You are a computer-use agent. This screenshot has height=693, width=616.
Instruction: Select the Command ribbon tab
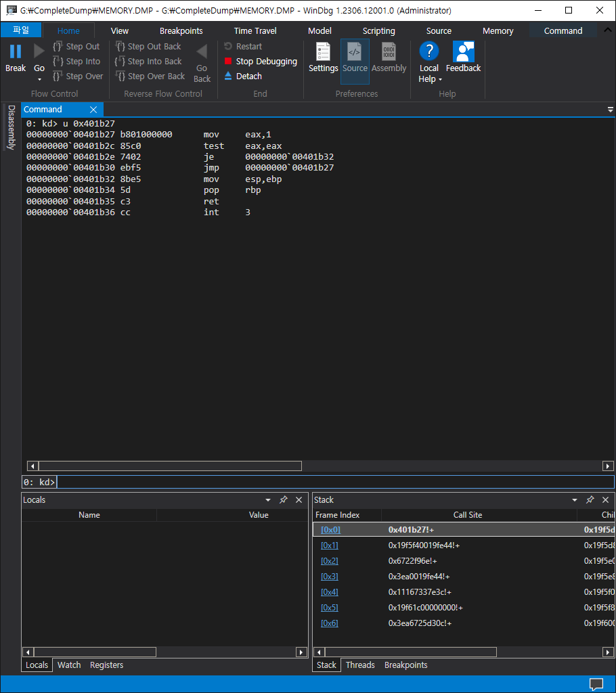[x=563, y=31]
